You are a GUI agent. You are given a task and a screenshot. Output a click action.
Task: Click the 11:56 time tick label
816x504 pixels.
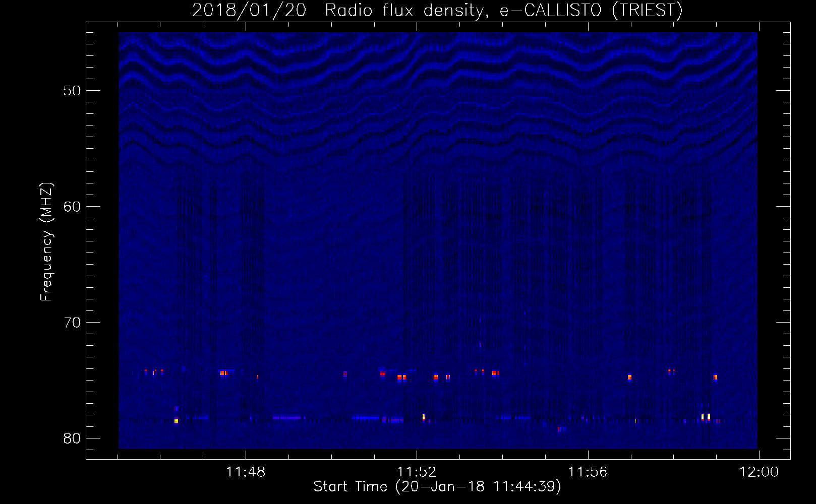[588, 472]
